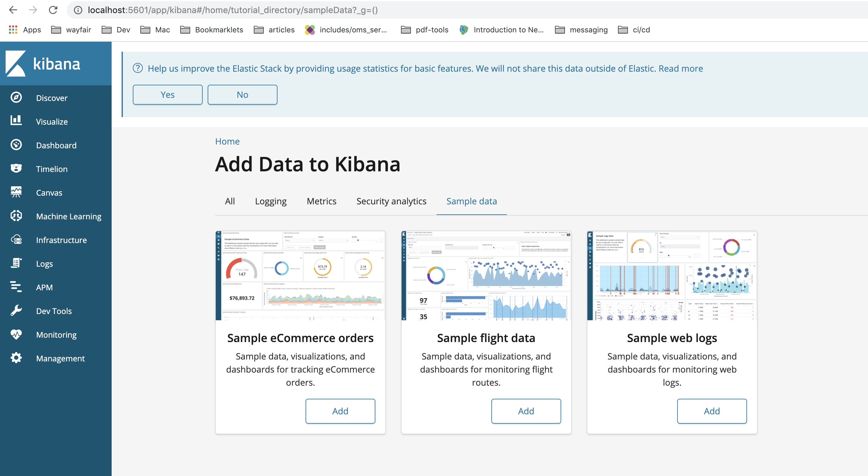Click the Machine Learning brain icon
This screenshot has width=868, height=476.
tap(16, 216)
